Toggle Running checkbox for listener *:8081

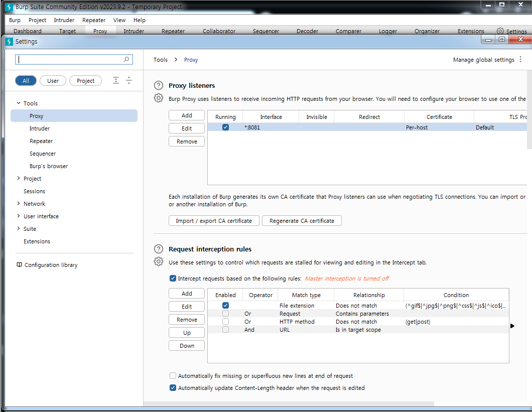click(x=226, y=127)
